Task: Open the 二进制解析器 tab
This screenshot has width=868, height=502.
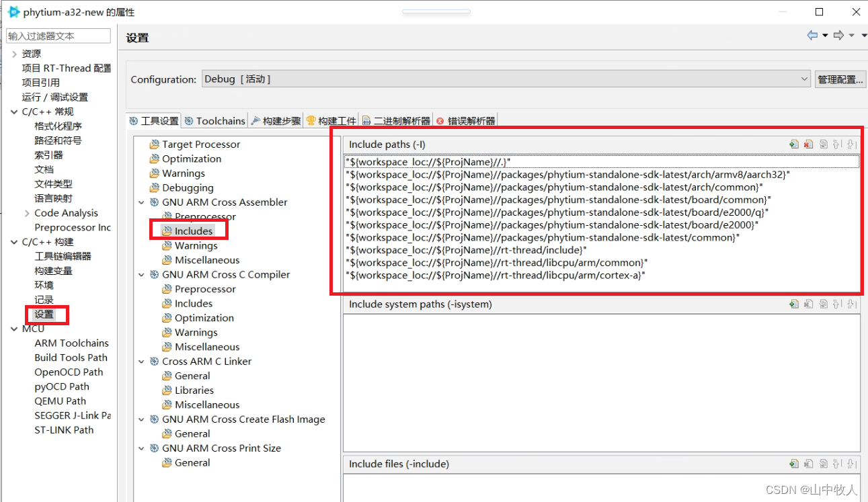Action: coord(396,121)
